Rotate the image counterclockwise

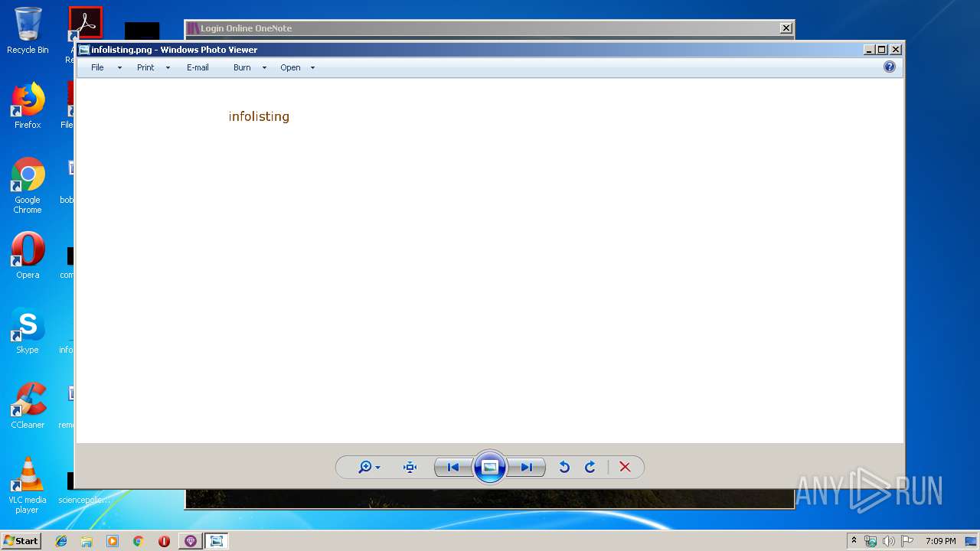point(564,467)
